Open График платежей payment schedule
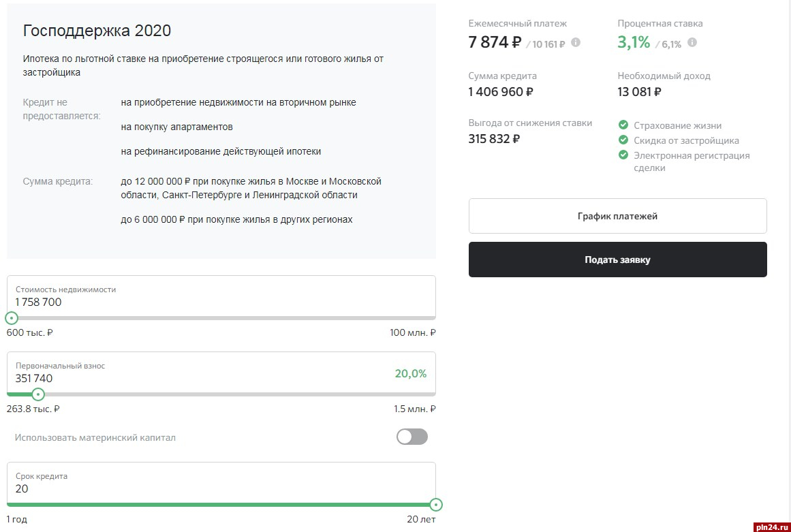Screen dimensions: 791x532 617,216
